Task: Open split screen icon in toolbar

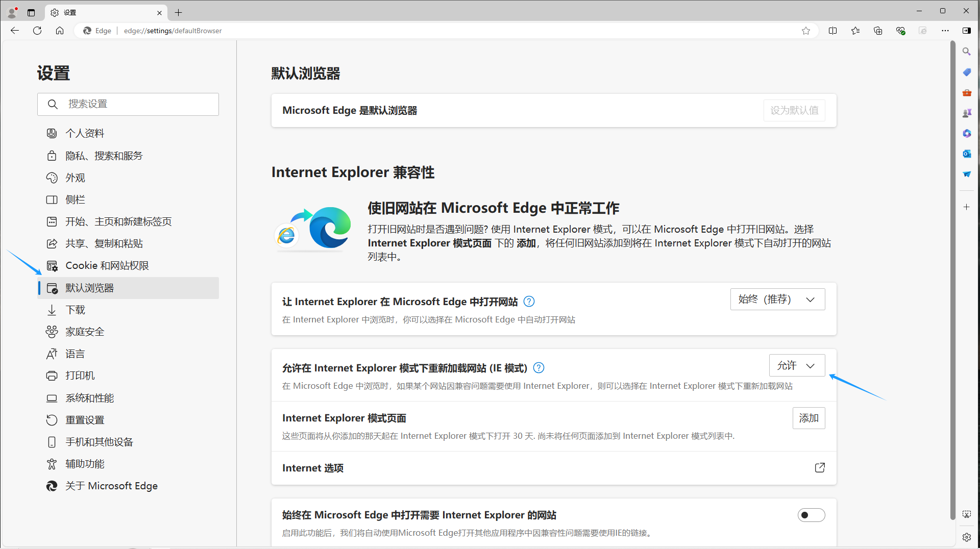Action: click(833, 31)
